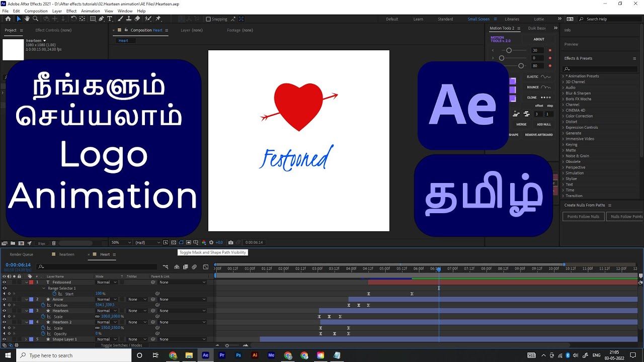
Task: Select the Eraser tool
Action: point(138,19)
